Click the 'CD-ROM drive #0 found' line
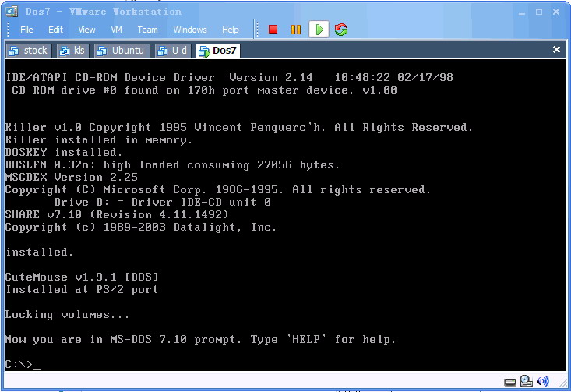571x392 pixels. 204,90
